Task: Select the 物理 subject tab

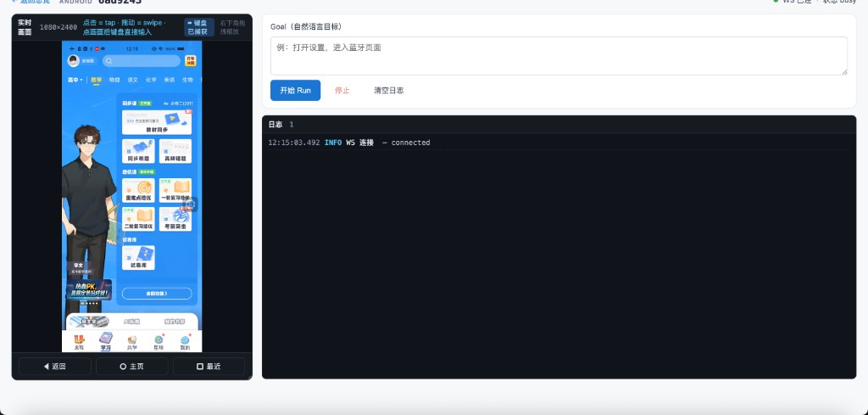Action: 114,80
